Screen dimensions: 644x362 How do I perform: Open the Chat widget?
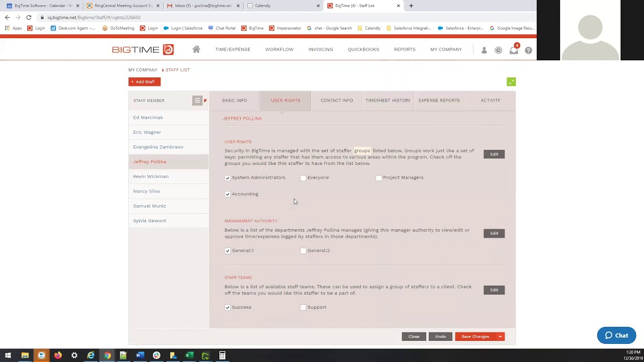click(x=616, y=335)
